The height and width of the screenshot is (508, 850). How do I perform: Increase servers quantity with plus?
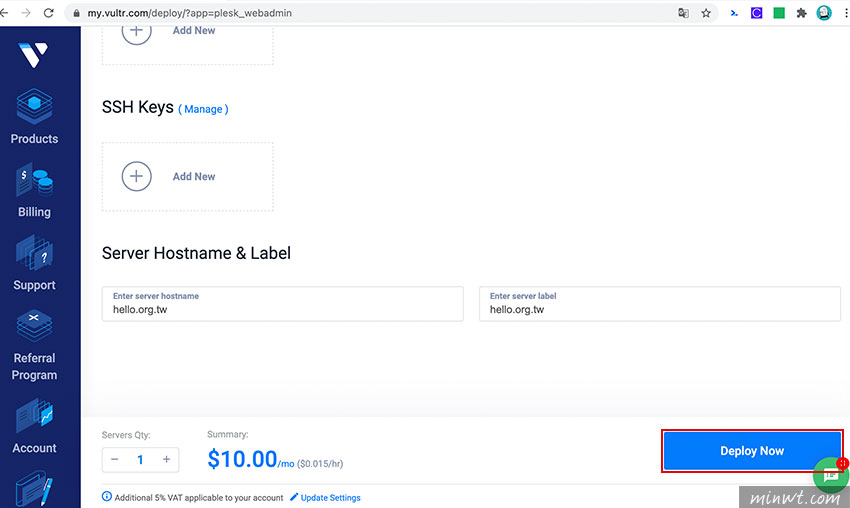coord(166,459)
